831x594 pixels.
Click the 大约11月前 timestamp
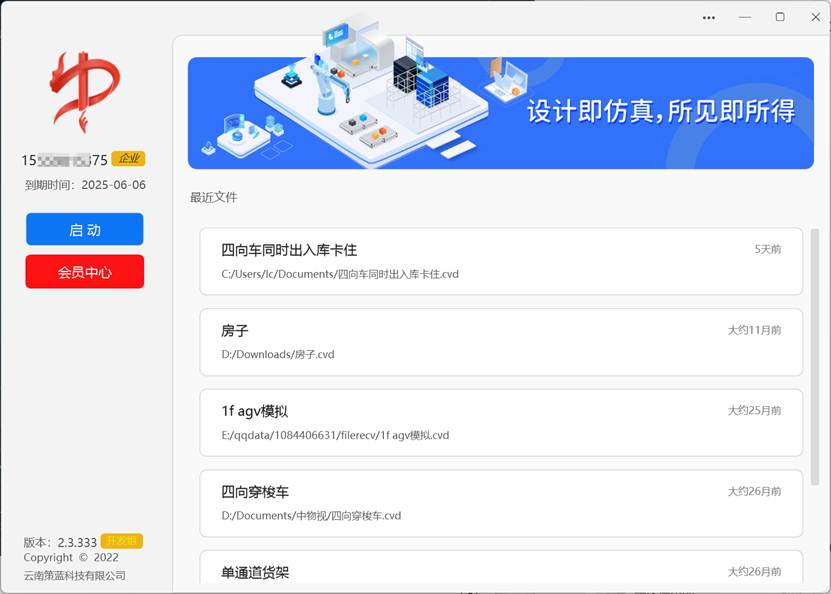tap(754, 330)
